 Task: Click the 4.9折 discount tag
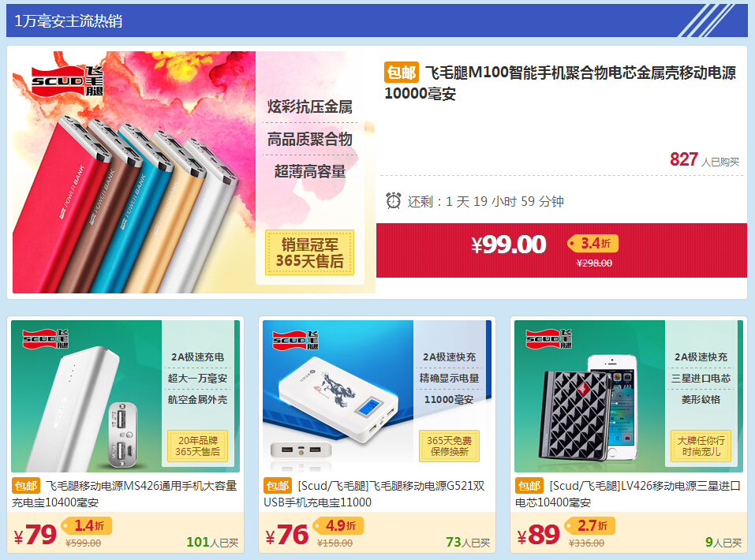tap(338, 525)
